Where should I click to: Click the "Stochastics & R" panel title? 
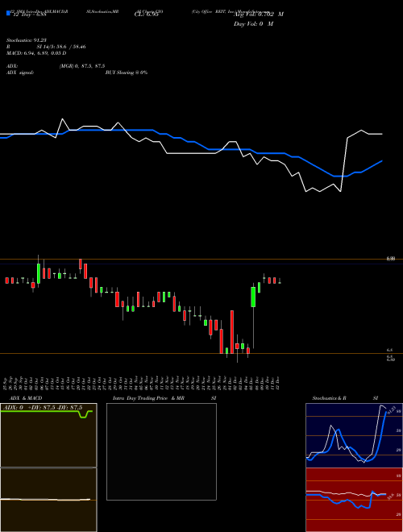coord(329,398)
